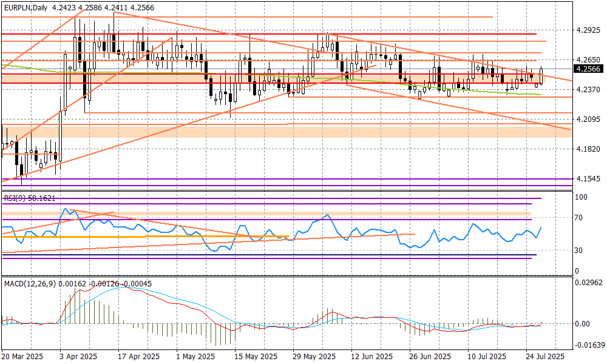Click the 10 Jul 2025 date label
The height and width of the screenshot is (364, 607).
coord(487,356)
